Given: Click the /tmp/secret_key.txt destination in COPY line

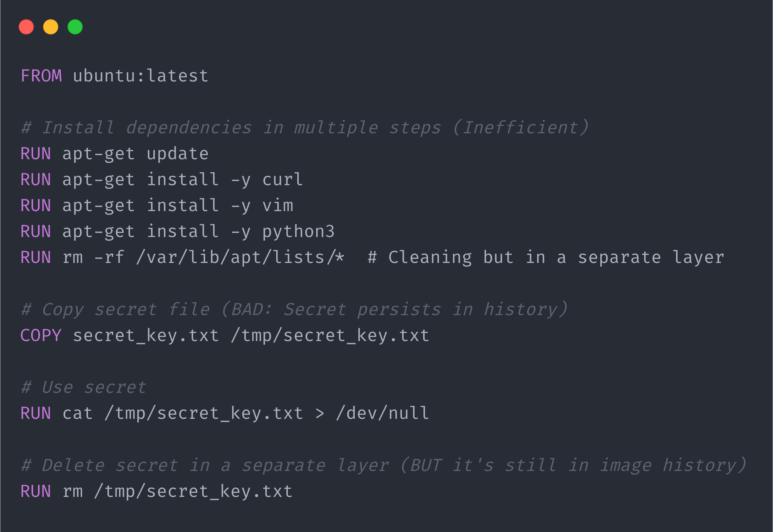Looking at the screenshot, I should (x=330, y=336).
